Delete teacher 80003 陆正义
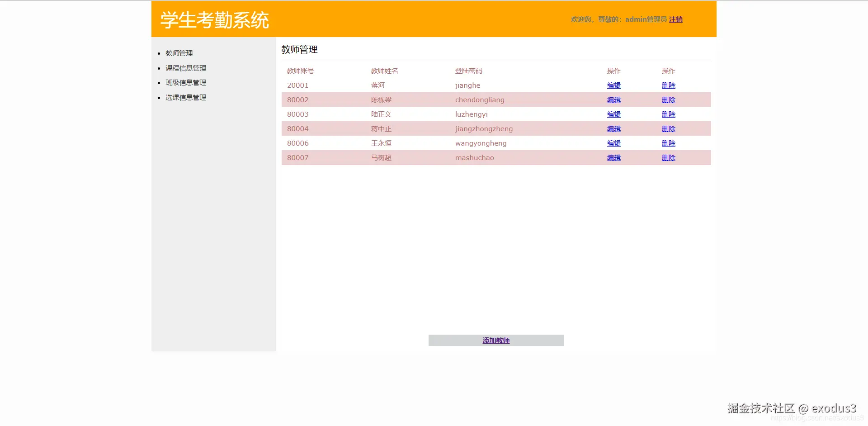This screenshot has height=426, width=868. (669, 114)
